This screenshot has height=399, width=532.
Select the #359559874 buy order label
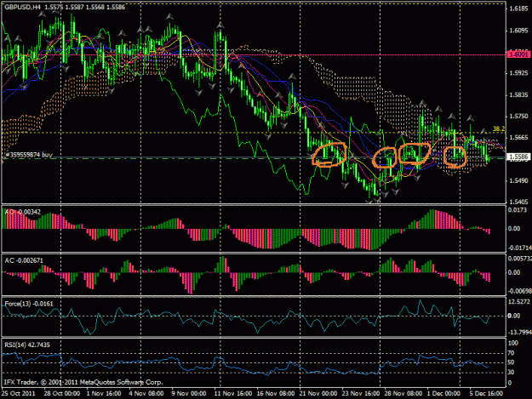[29, 155]
